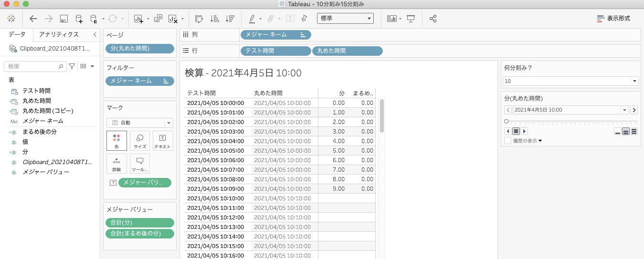The width and height of the screenshot is (644, 259).
Task: Clear the sheet using chart-with-X icon
Action: coord(173,19)
